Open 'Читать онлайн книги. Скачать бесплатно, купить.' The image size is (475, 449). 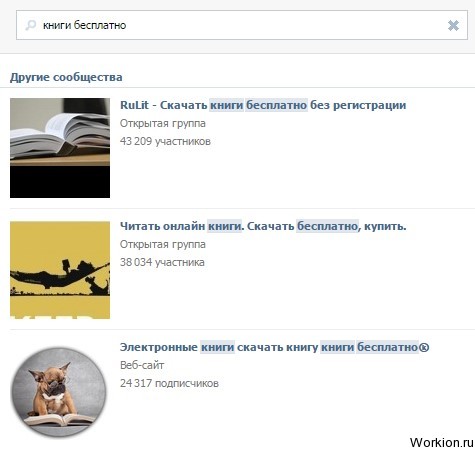[263, 226]
